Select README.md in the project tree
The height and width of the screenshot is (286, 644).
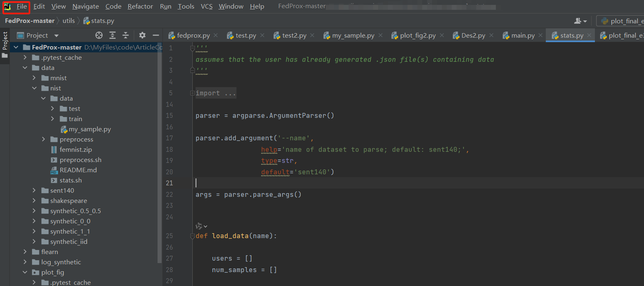point(78,170)
